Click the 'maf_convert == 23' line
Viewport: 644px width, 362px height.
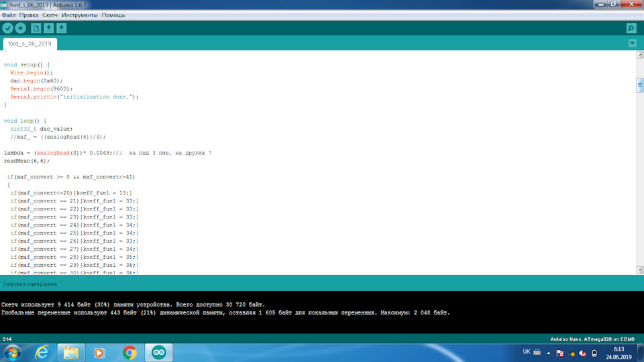[74, 217]
